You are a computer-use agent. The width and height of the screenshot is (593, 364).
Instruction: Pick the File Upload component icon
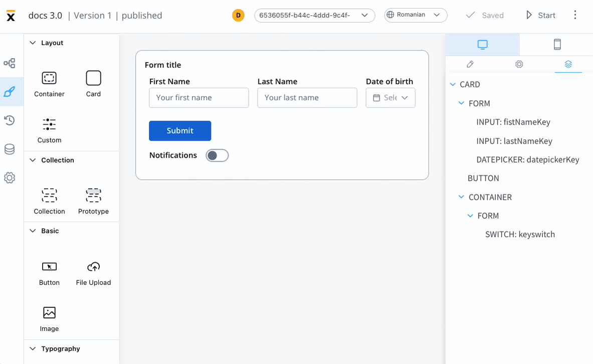[x=93, y=266]
